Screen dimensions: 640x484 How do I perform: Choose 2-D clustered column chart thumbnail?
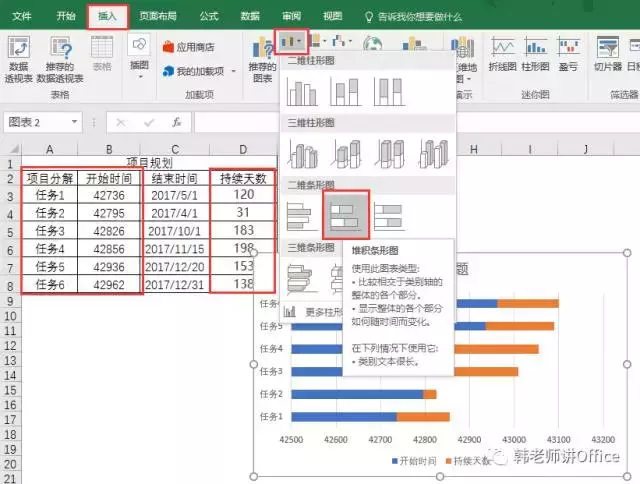point(302,92)
